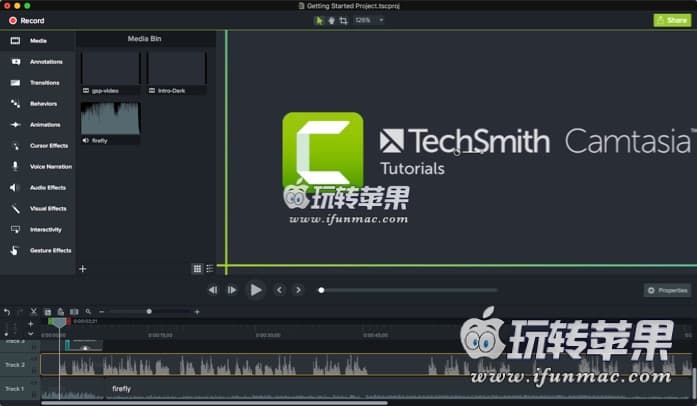
Task: Click the Copy icon in timeline toolbar
Action: [48, 312]
